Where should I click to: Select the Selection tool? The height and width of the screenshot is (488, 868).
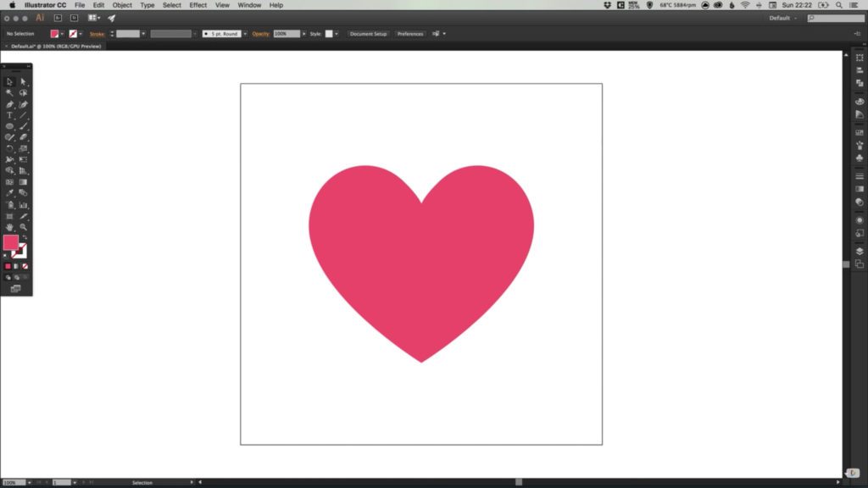click(x=10, y=81)
